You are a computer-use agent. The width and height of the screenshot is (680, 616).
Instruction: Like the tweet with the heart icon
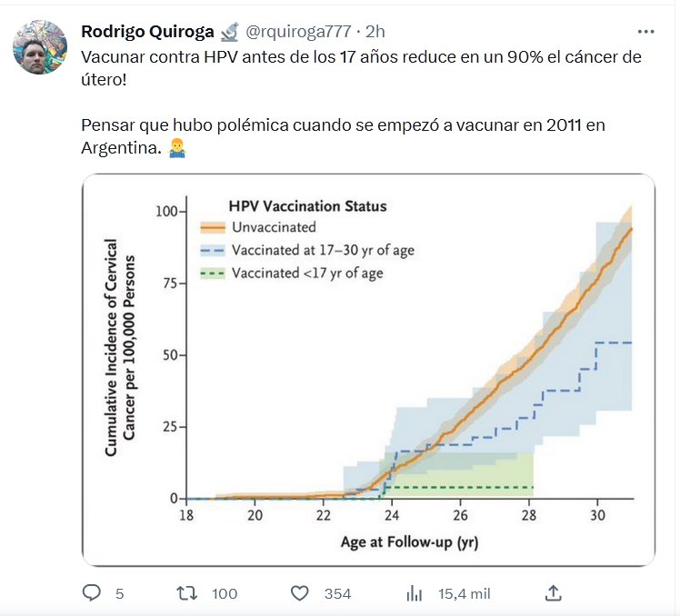click(300, 593)
